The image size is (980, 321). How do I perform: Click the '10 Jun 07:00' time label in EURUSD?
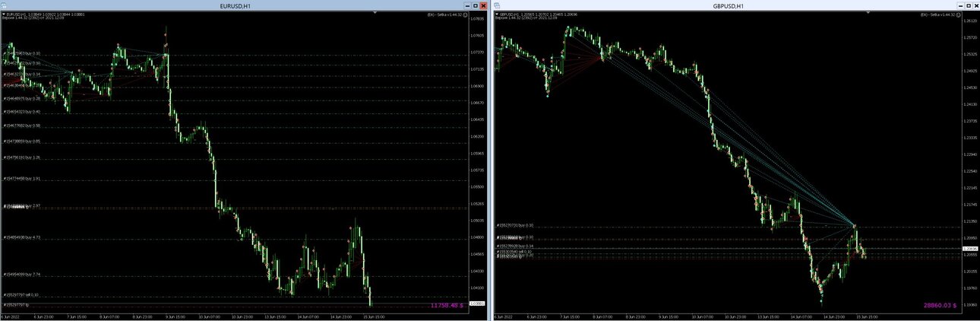coord(208,316)
